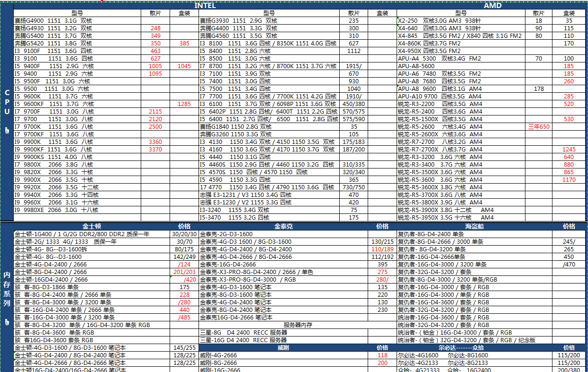The image size is (588, 372).
Task: Click the 1245 boxed price cell
Action: (569, 150)
